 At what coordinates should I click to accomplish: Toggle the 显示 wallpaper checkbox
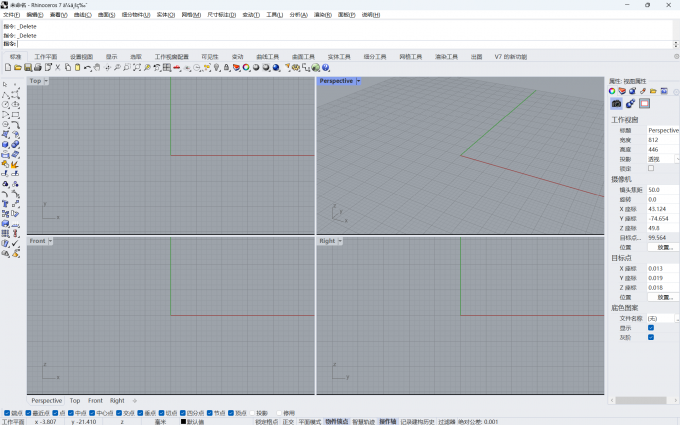pos(651,327)
